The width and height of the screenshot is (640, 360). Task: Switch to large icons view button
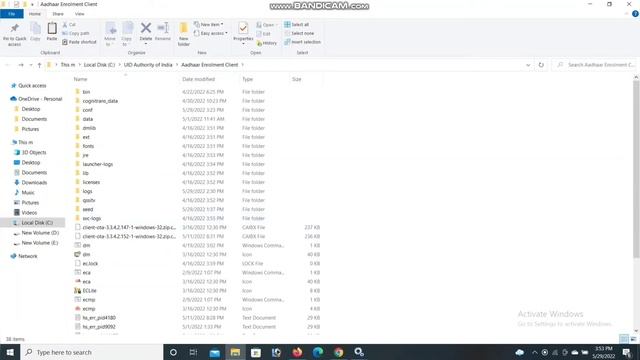click(x=633, y=339)
